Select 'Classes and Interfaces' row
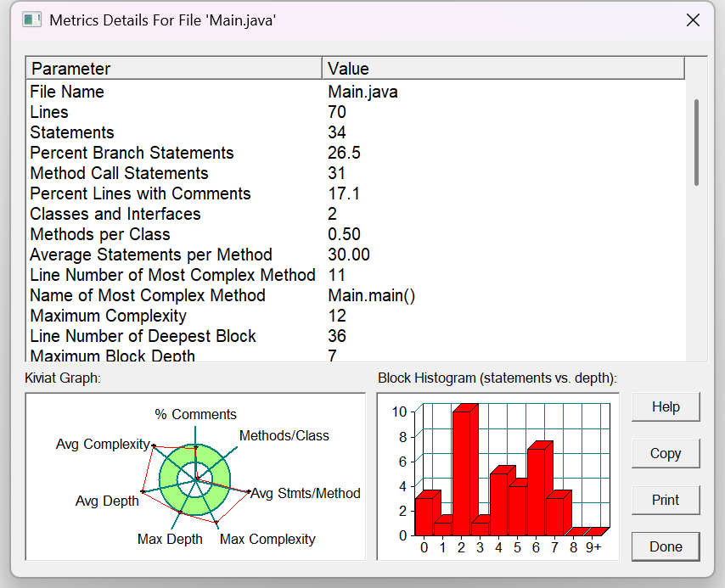Viewport: 725px width, 588px height. pyautogui.click(x=355, y=214)
